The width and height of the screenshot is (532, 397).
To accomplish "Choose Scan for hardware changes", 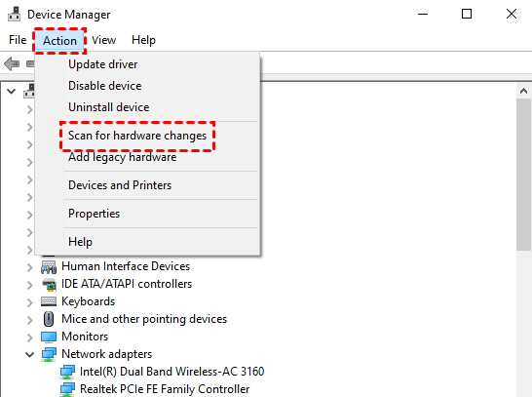I will pyautogui.click(x=137, y=136).
